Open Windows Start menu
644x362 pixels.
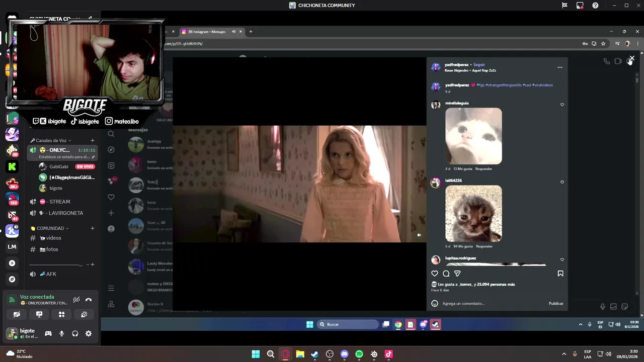tap(256, 354)
